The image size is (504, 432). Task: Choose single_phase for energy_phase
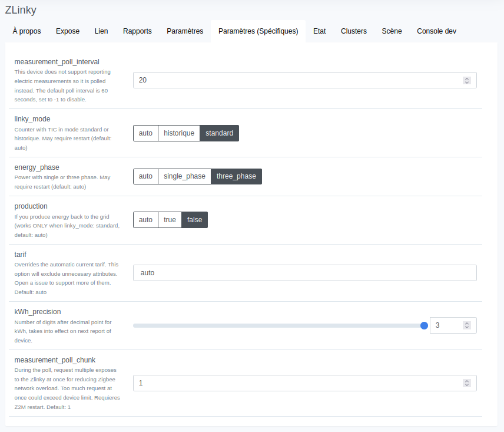(x=184, y=176)
